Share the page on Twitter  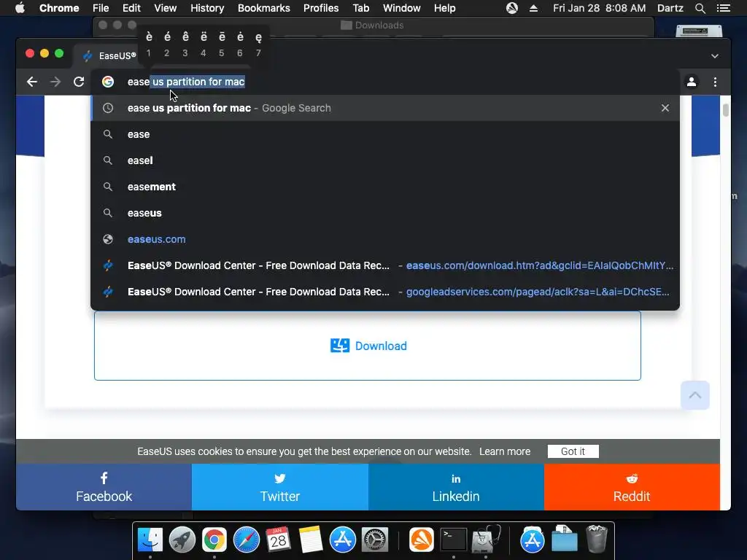[280, 487]
